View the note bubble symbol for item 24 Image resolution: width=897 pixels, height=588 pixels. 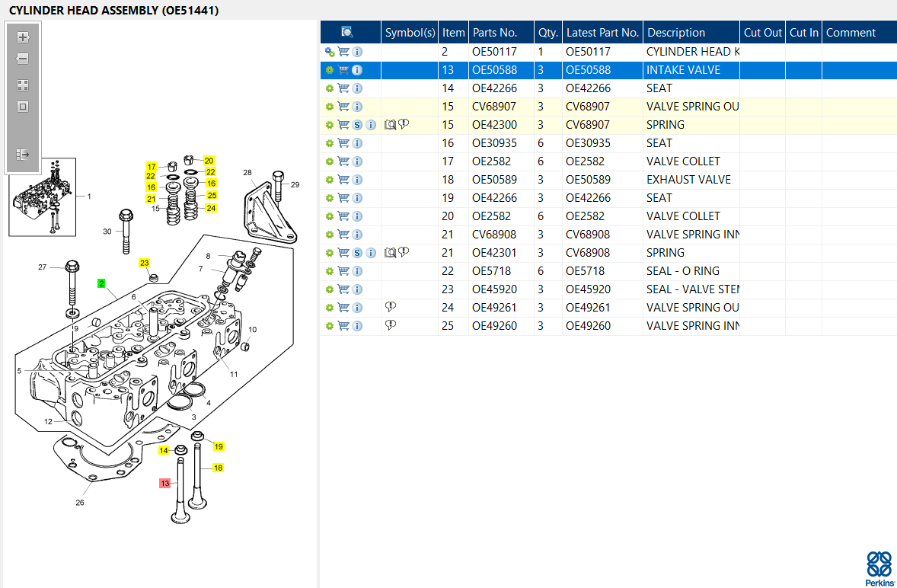[x=390, y=307]
